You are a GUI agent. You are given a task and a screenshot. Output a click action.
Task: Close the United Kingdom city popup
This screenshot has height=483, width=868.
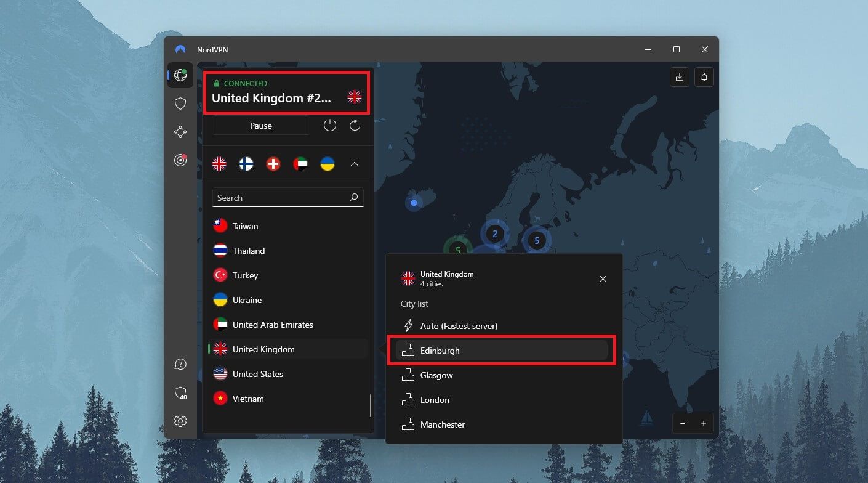603,279
